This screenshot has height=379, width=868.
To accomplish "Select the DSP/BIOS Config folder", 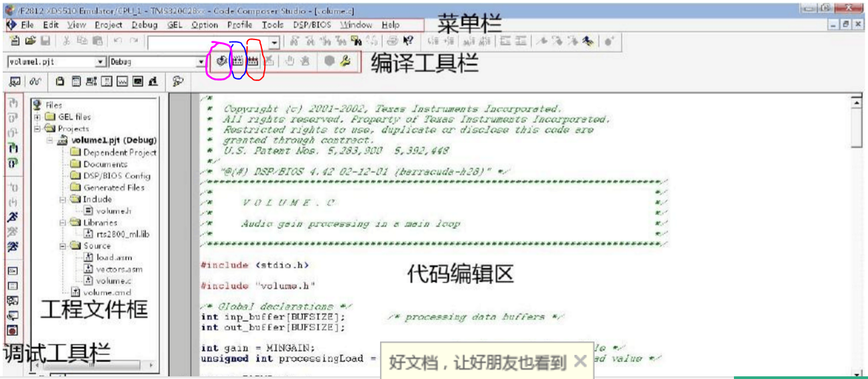I will (117, 175).
